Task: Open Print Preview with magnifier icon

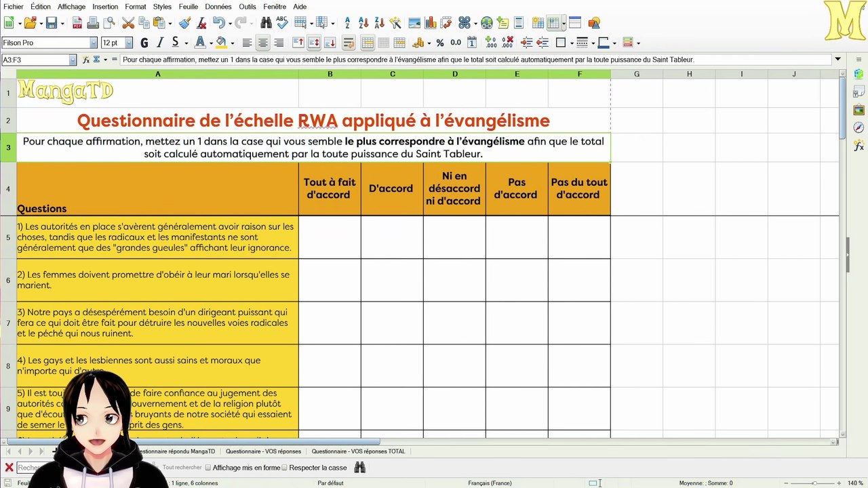Action: tap(108, 23)
